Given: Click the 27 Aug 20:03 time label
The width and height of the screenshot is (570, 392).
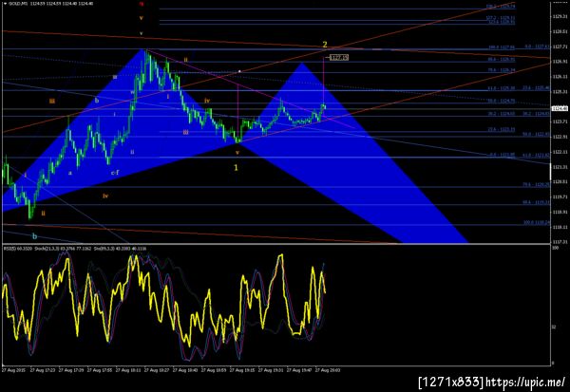Looking at the screenshot, I should (328, 370).
